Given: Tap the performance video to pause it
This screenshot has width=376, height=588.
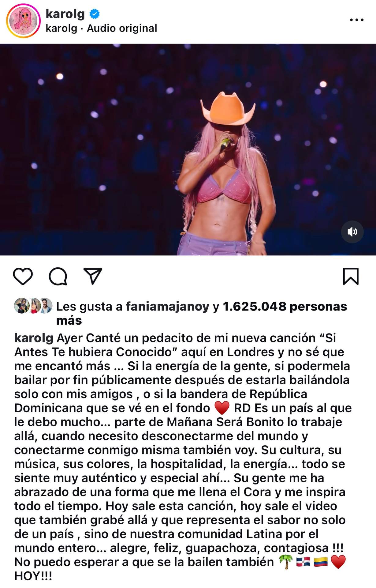Looking at the screenshot, I should 188,149.
